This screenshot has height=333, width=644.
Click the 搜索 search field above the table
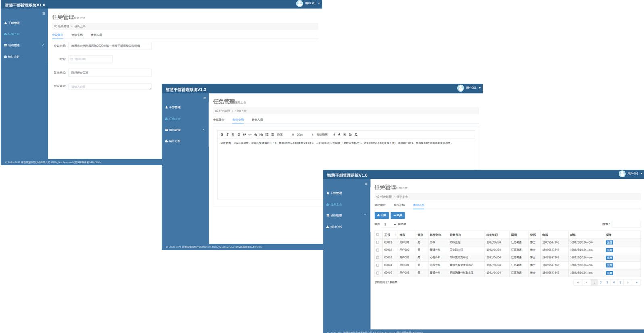[626, 224]
